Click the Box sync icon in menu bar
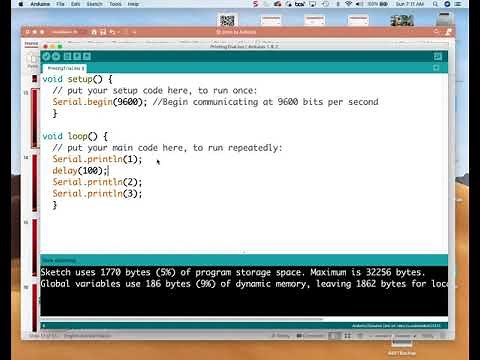Image resolution: width=480 pixels, height=360 pixels. (300, 4)
